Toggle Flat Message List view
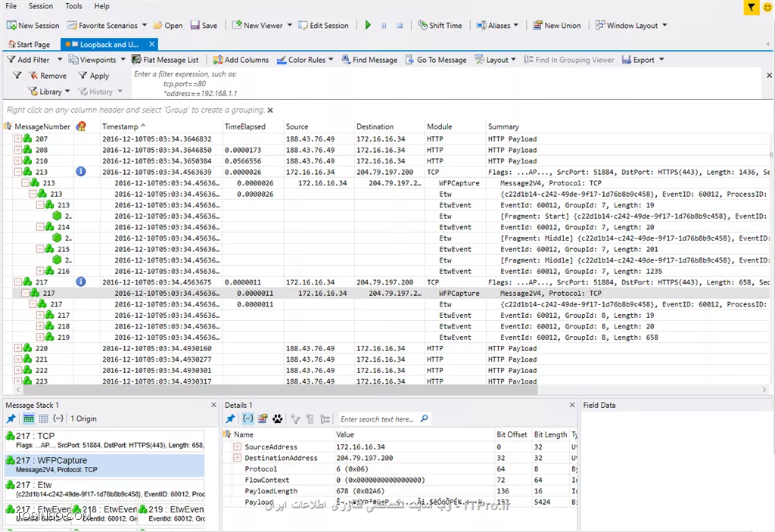The width and height of the screenshot is (775, 532). point(165,60)
